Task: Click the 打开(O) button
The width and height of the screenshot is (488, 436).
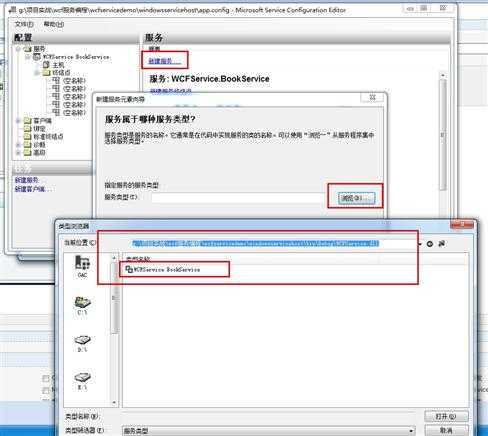Action: [x=446, y=417]
